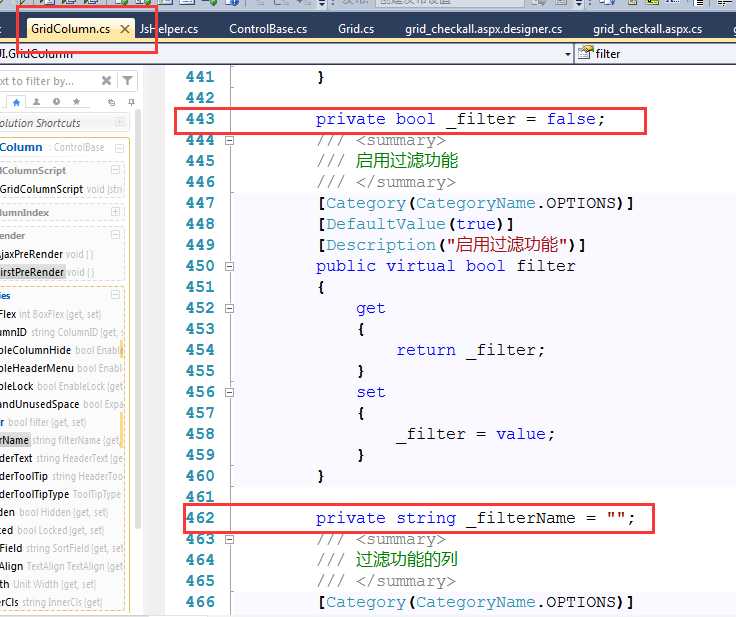Select the clock recent icon tab

click(x=56, y=102)
